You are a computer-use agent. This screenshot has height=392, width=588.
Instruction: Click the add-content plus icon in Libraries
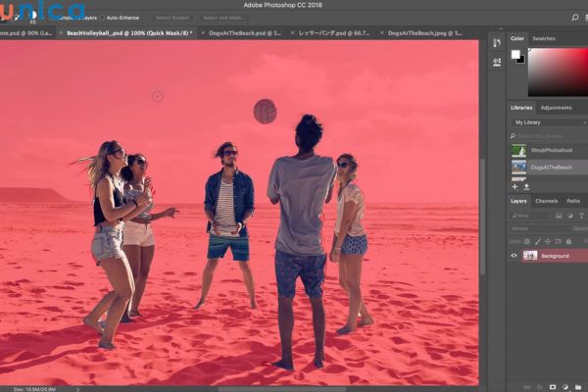[x=515, y=186]
